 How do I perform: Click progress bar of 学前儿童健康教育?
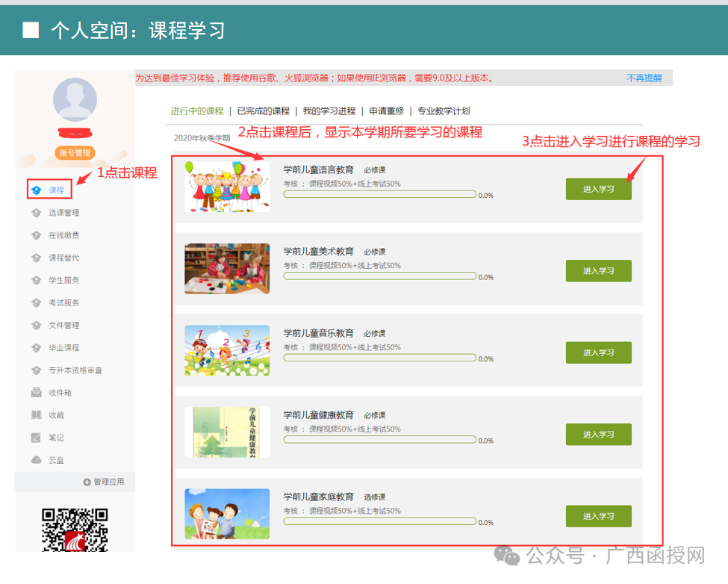(380, 440)
